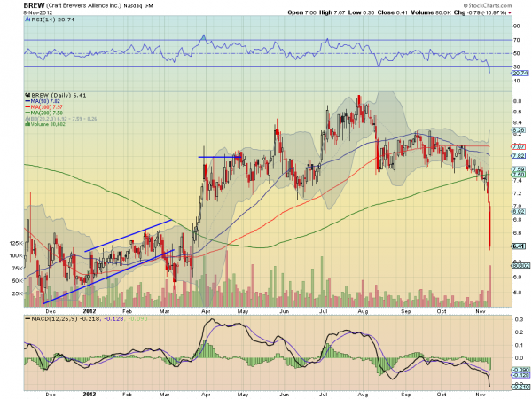Click the -0.090 MACD histogram value tag
The height and width of the screenshot is (399, 532).
coord(520,370)
